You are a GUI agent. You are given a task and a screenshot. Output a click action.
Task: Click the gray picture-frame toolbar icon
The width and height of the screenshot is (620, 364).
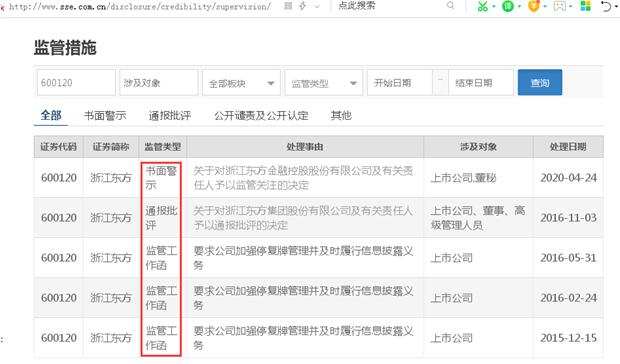pyautogui.click(x=560, y=6)
